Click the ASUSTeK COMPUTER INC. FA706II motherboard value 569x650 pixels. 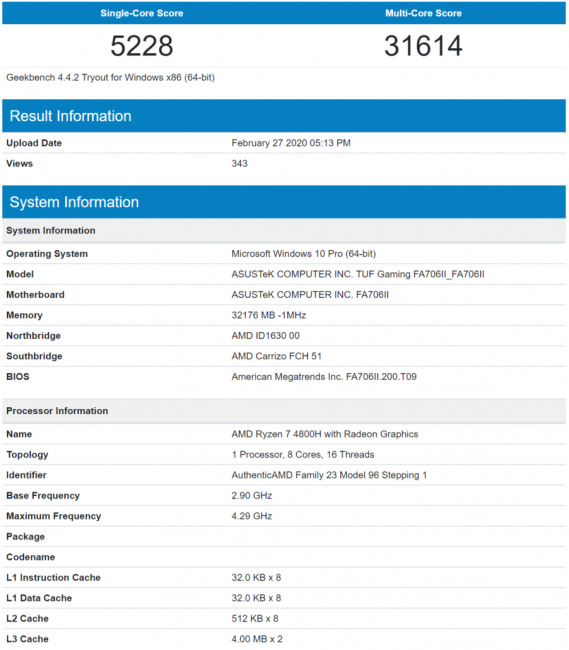coord(310,295)
